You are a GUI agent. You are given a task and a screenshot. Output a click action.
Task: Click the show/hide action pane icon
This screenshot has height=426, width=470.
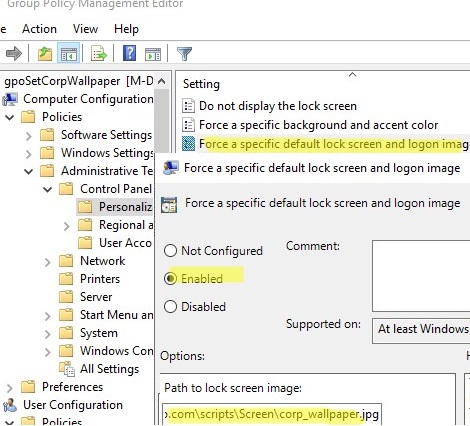tap(153, 54)
